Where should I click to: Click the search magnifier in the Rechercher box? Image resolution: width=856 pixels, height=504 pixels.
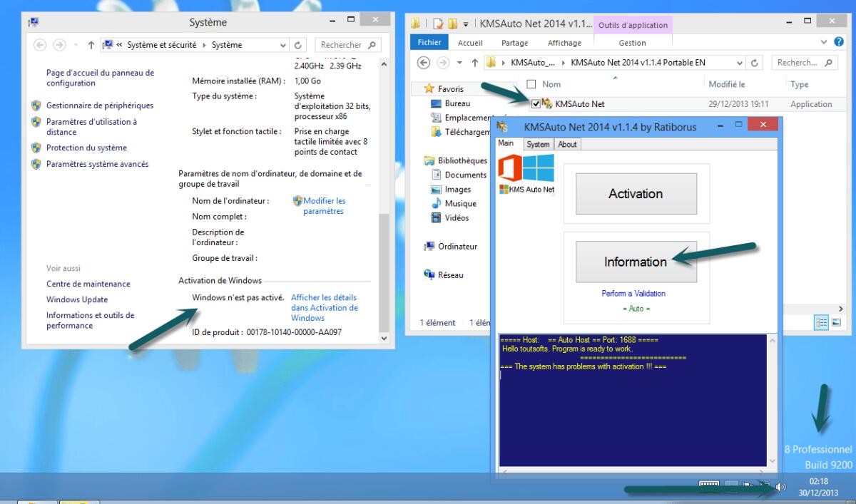tap(372, 44)
